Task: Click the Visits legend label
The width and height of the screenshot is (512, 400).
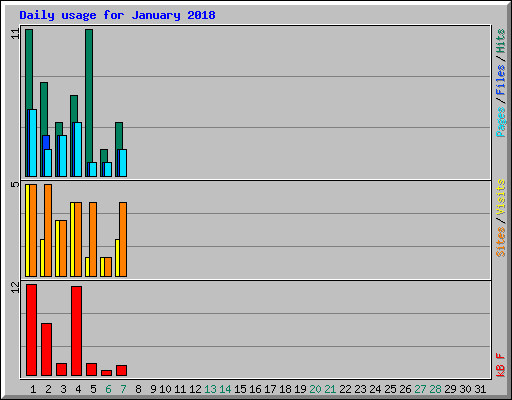Action: (500, 197)
